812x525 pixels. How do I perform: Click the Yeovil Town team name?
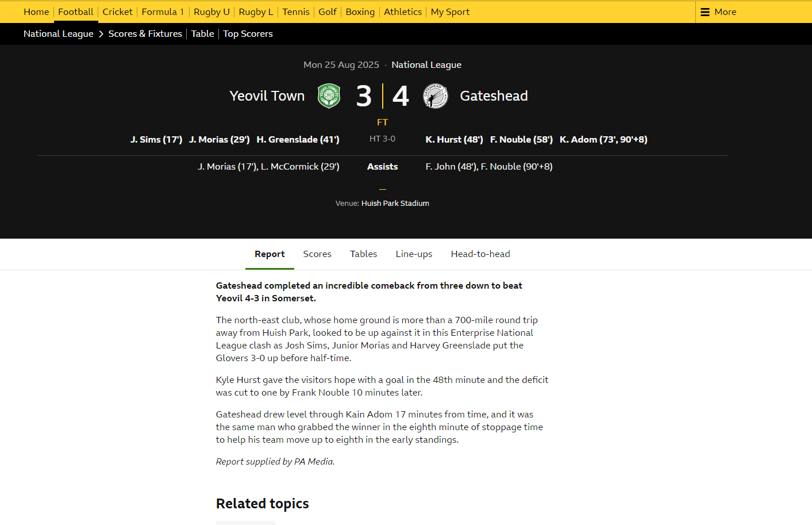click(267, 96)
